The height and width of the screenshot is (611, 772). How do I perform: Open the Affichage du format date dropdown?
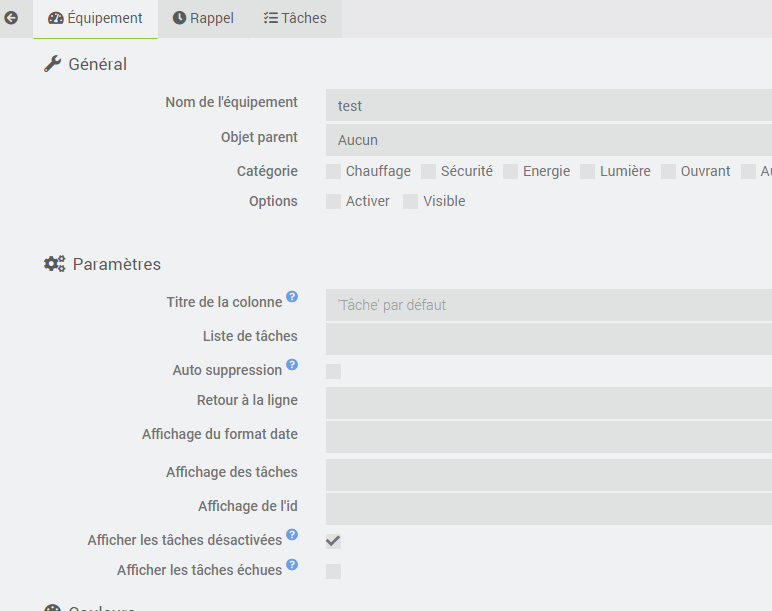[548, 436]
